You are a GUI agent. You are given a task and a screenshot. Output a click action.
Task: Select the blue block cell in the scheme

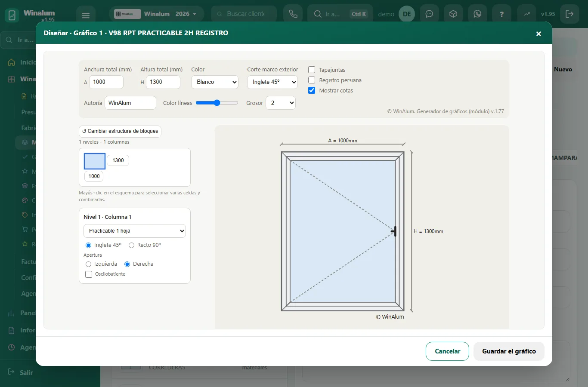(95, 161)
